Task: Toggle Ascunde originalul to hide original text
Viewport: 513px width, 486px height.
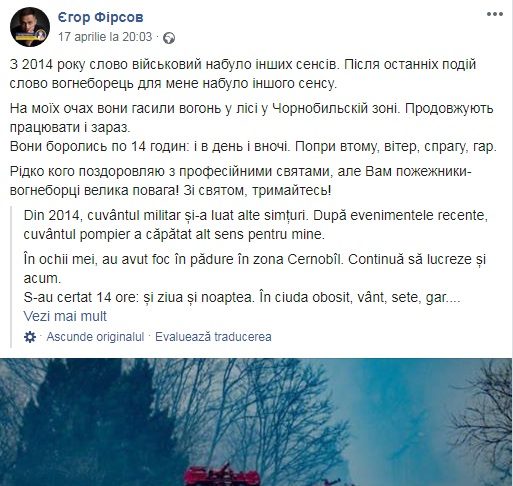Action: tap(95, 337)
